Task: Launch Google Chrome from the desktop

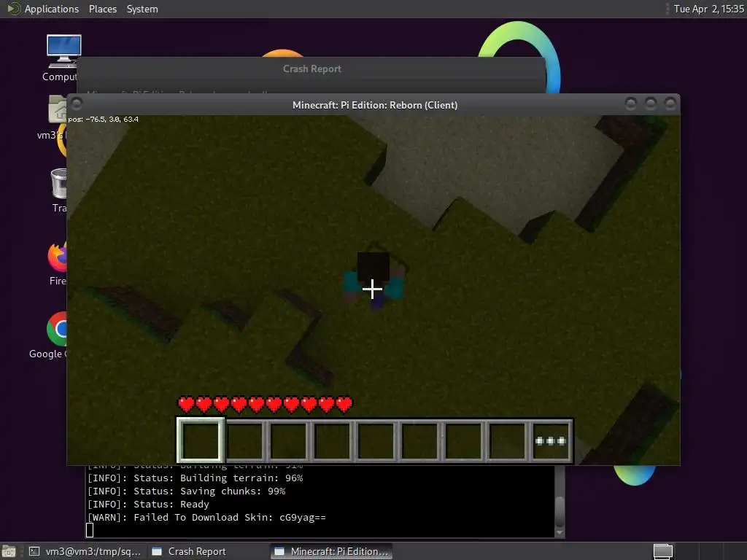Action: point(52,335)
